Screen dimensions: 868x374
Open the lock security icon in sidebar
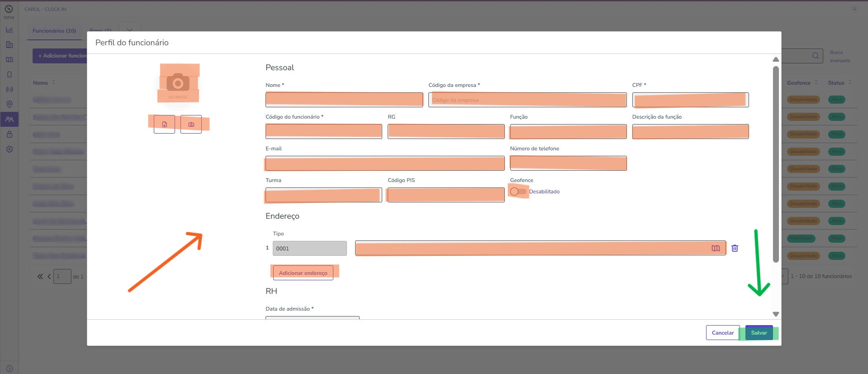[9, 134]
